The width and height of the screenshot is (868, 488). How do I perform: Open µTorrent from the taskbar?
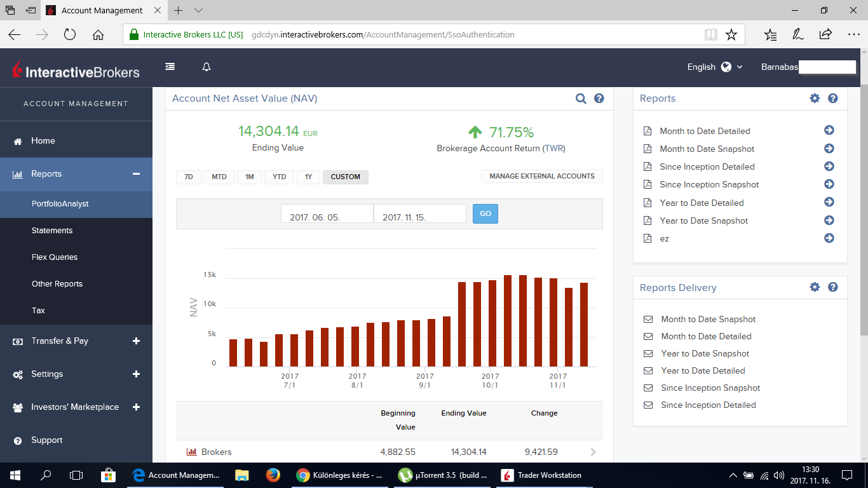(x=442, y=475)
